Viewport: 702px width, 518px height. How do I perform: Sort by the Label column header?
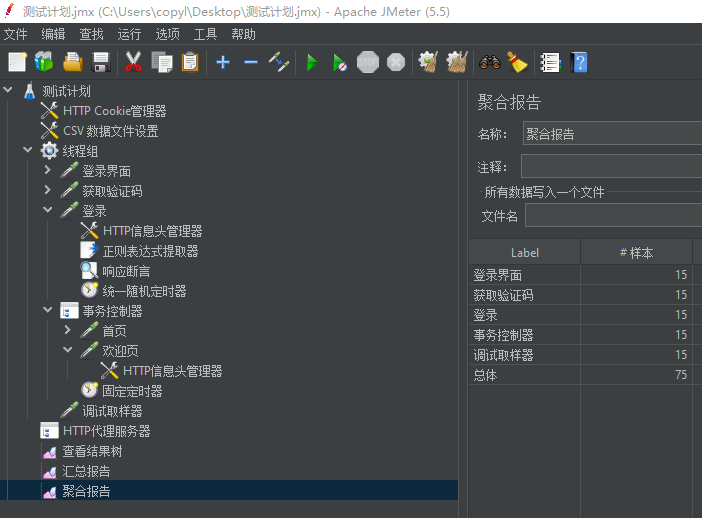tap(525, 253)
